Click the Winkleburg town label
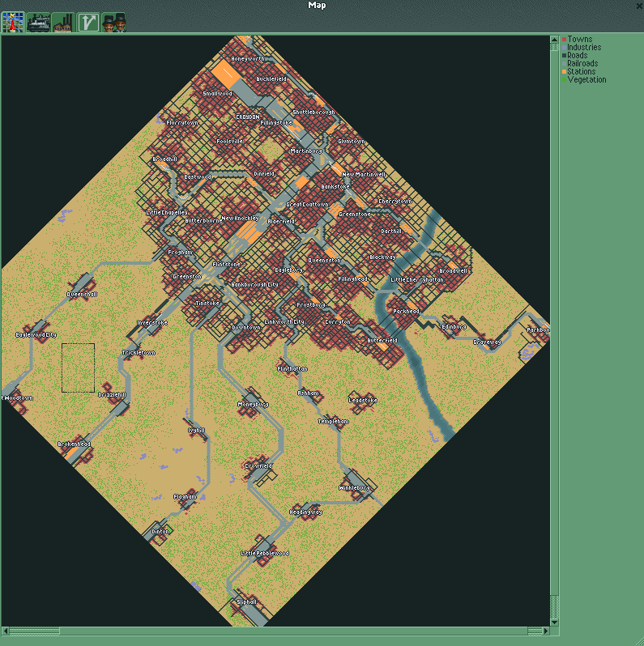Image resolution: width=644 pixels, height=646 pixels. click(x=354, y=488)
